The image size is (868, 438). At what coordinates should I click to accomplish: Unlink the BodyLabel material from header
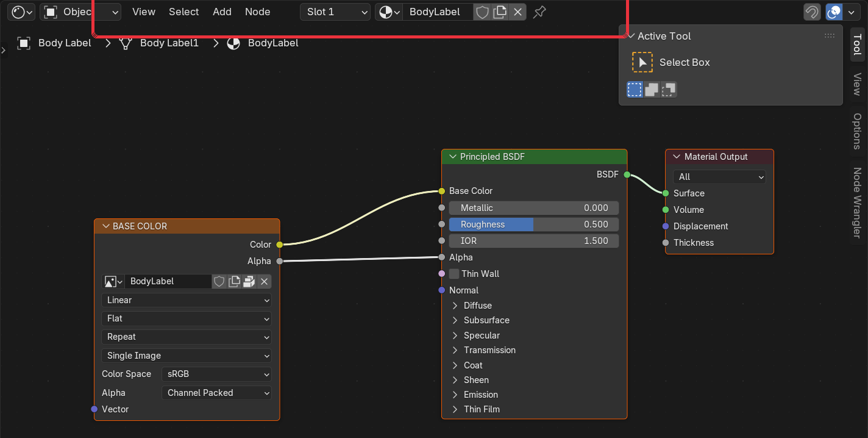518,12
